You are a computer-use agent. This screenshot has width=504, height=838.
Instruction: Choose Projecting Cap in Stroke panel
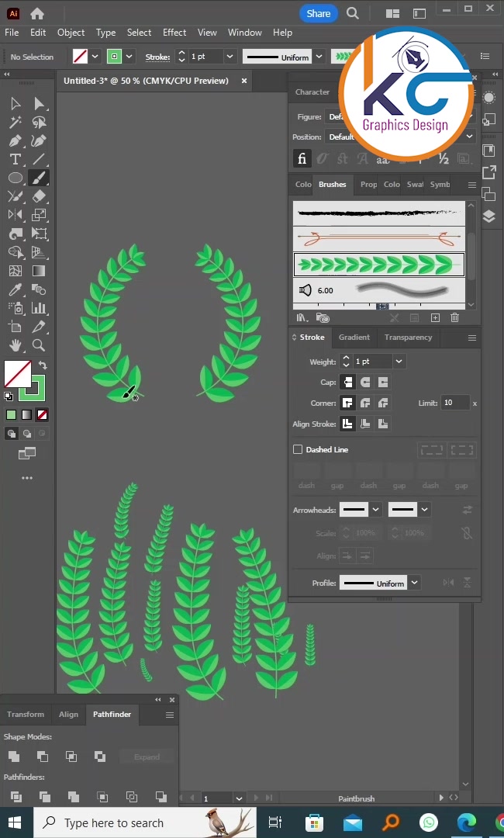tap(383, 382)
